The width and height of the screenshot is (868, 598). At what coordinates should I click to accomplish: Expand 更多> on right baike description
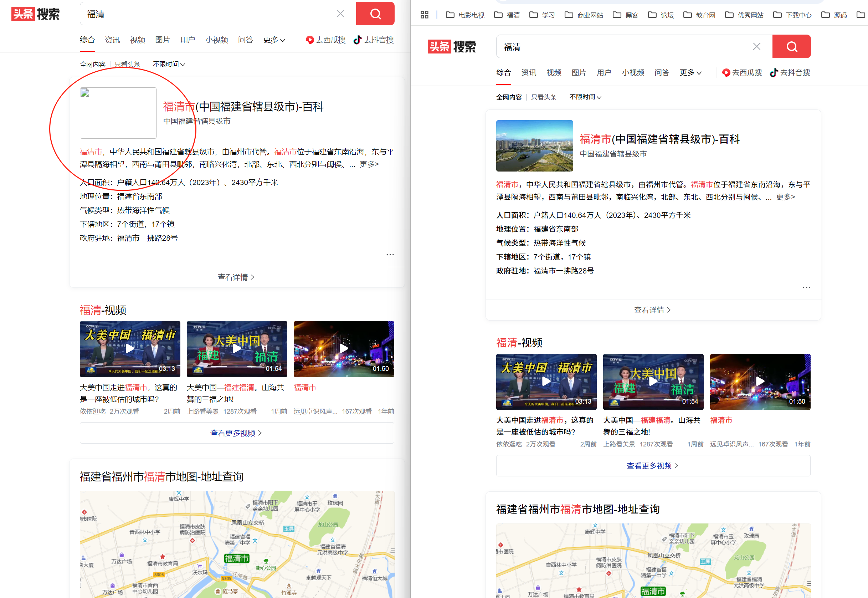[785, 197]
